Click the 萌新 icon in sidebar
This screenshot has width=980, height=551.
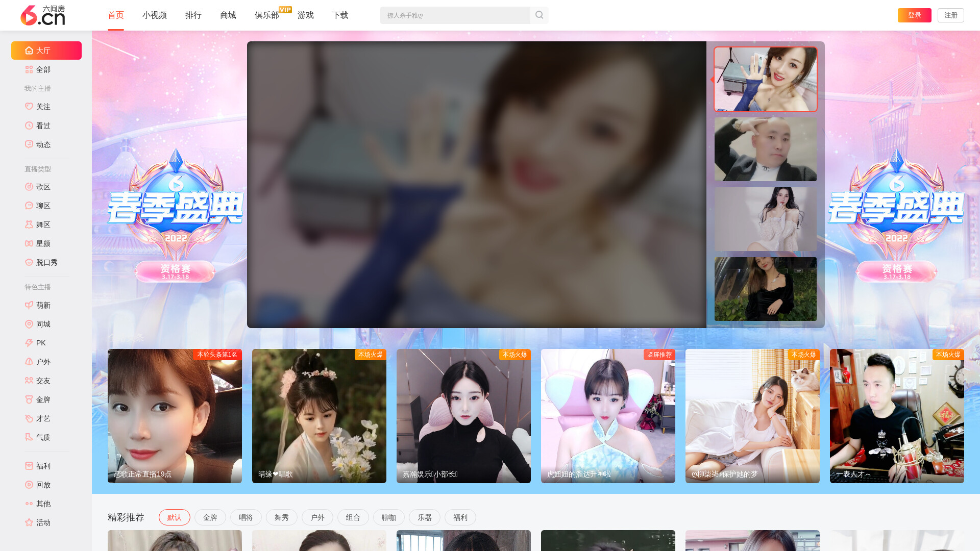coord(29,305)
